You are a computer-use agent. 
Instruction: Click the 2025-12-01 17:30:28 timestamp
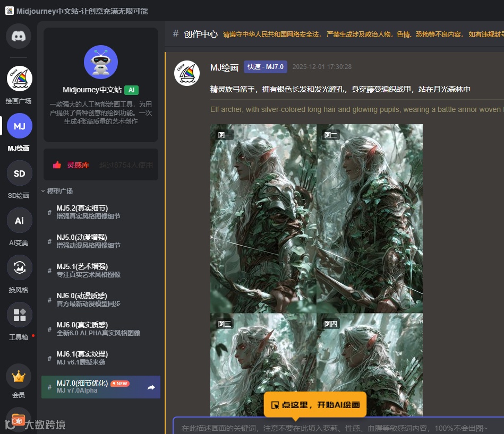pos(322,67)
